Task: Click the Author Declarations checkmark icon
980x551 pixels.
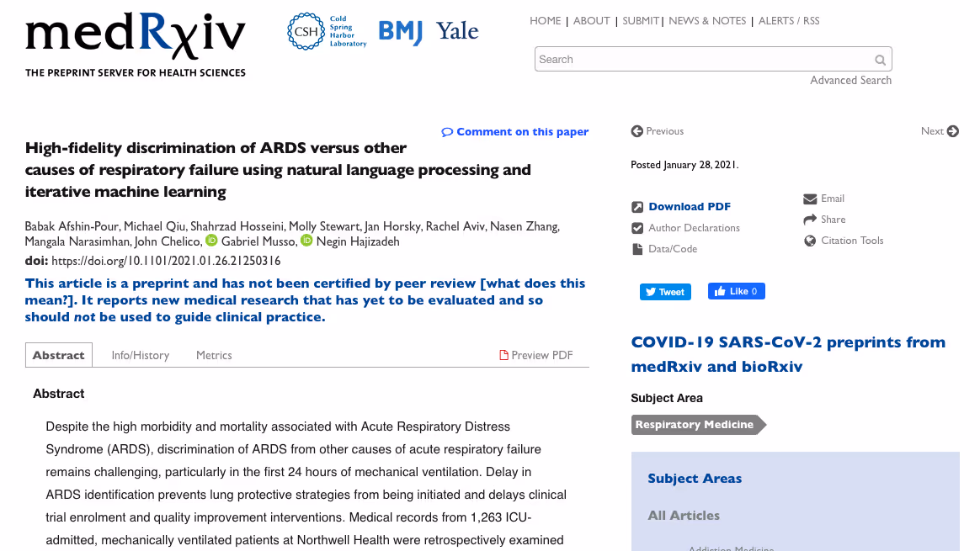Action: [x=637, y=228]
